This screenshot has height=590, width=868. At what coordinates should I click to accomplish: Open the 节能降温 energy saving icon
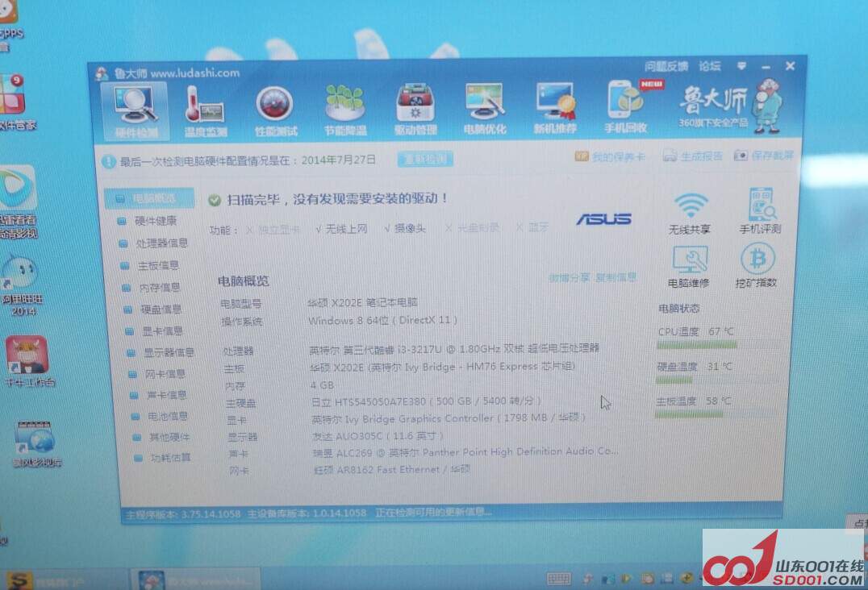[x=345, y=110]
